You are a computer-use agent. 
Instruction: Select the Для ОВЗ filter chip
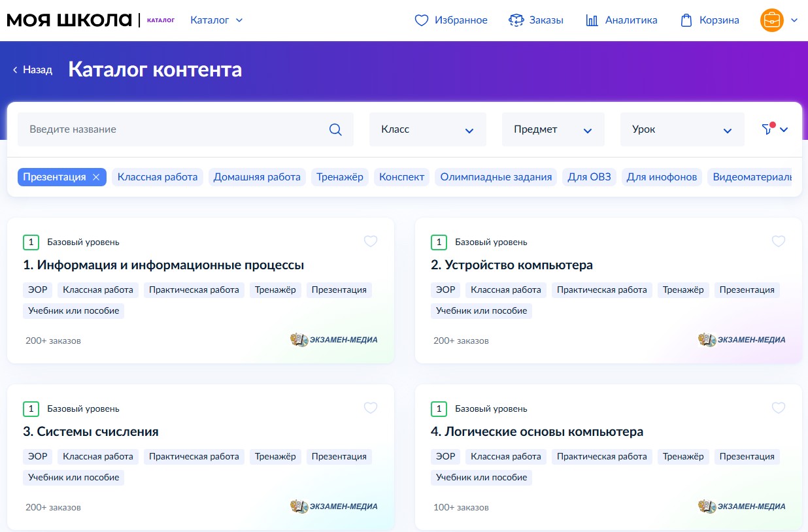pyautogui.click(x=589, y=177)
